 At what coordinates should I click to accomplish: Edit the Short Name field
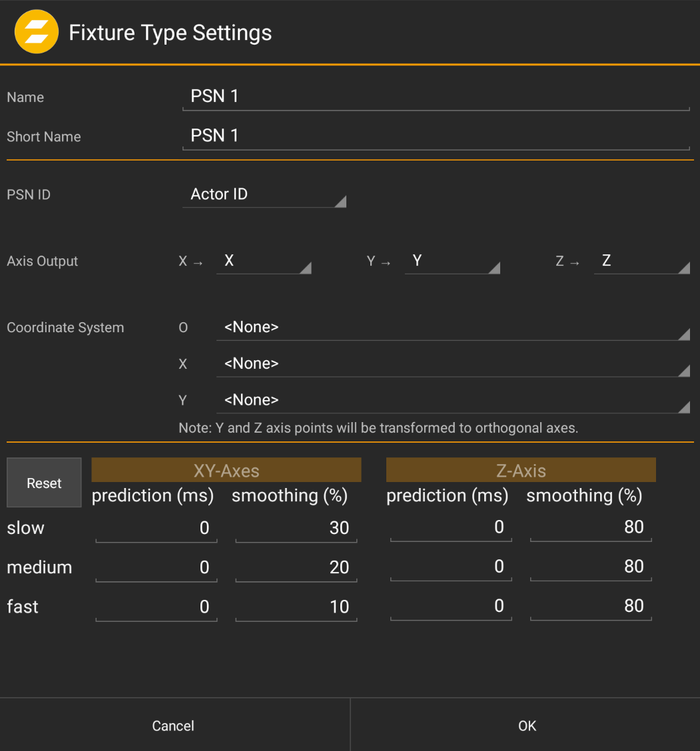coord(436,135)
